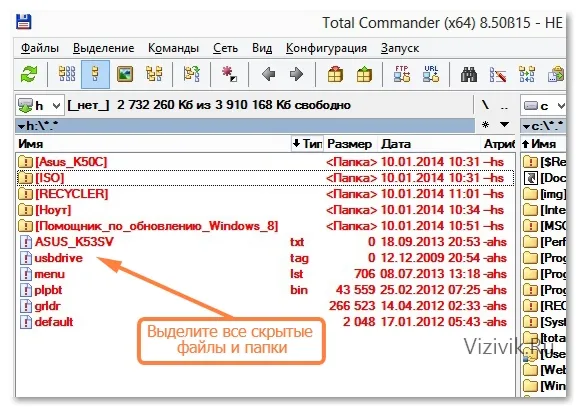Screen dimensions: 576x407
Task: Open the c drive dropdown in right panel
Action: [544, 106]
